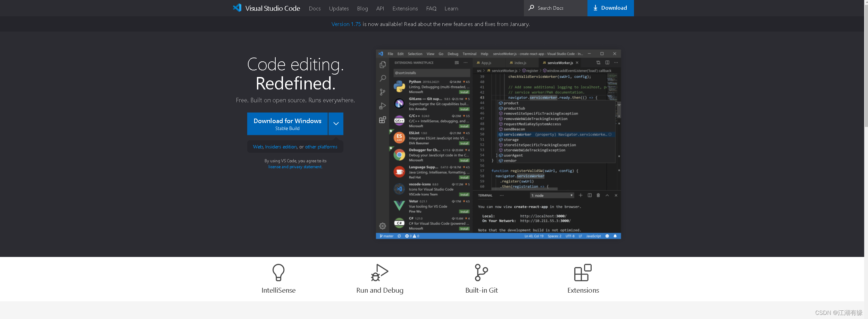Click the Install button for Python in the screenshot
The height and width of the screenshot is (319, 868).
coord(464,92)
